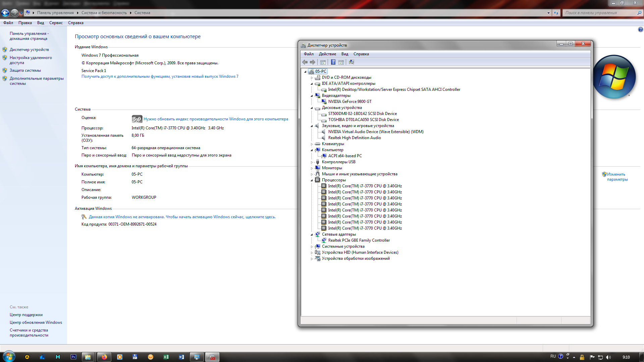Open Вид menu in Device Manager
Image resolution: width=644 pixels, height=362 pixels.
pyautogui.click(x=345, y=54)
